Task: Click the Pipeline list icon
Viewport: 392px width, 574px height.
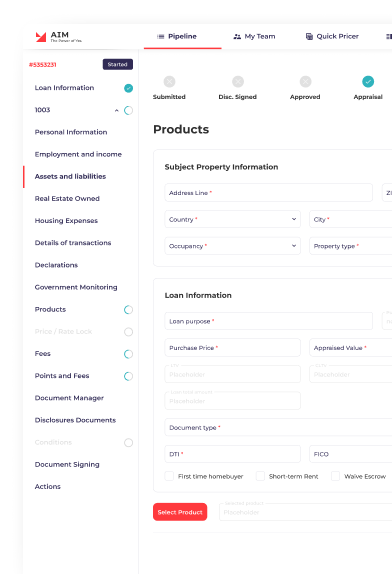Action: [x=160, y=37]
